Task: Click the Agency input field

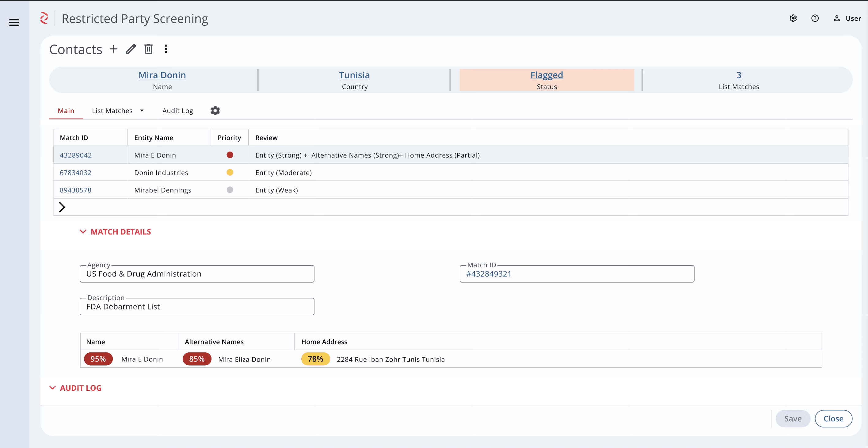Action: click(x=197, y=274)
